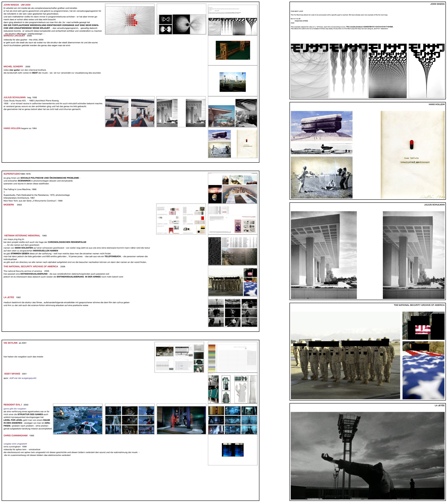This screenshot has width=447, height=504.
Task: Click the 'non-physical environment' typed text
Action: coord(415,162)
